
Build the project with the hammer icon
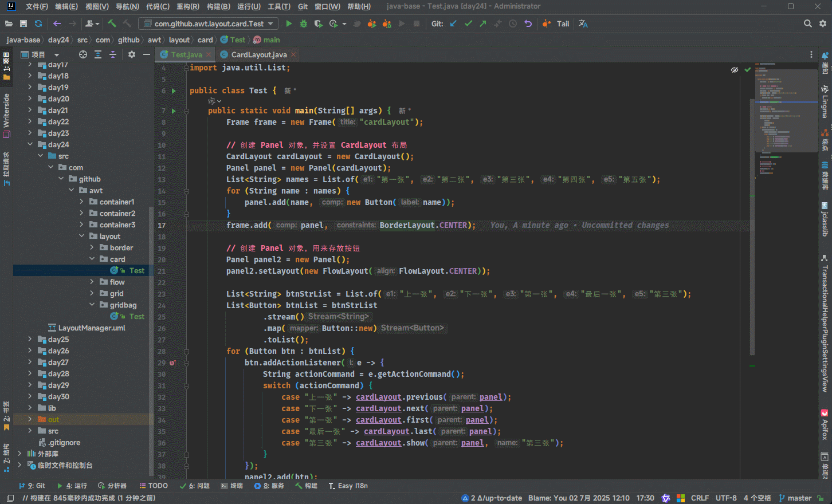[112, 23]
